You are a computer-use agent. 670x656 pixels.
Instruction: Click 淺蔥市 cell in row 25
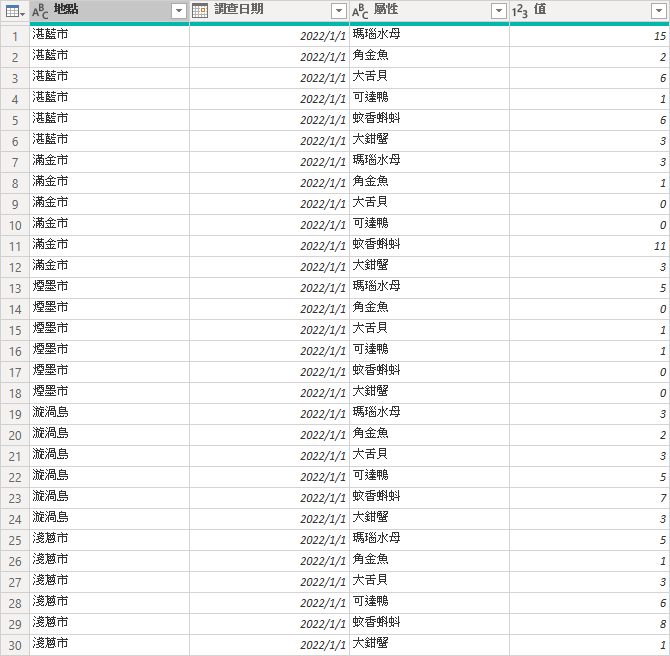[x=109, y=541]
